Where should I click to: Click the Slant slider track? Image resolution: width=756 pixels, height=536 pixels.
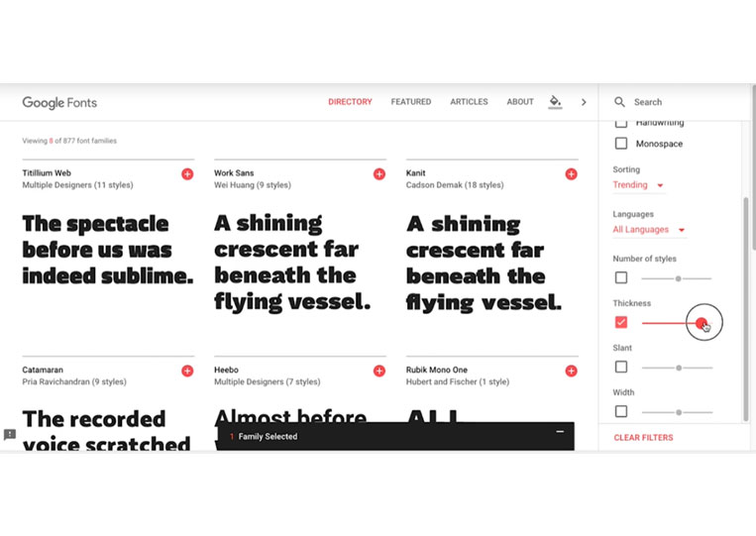[677, 368]
